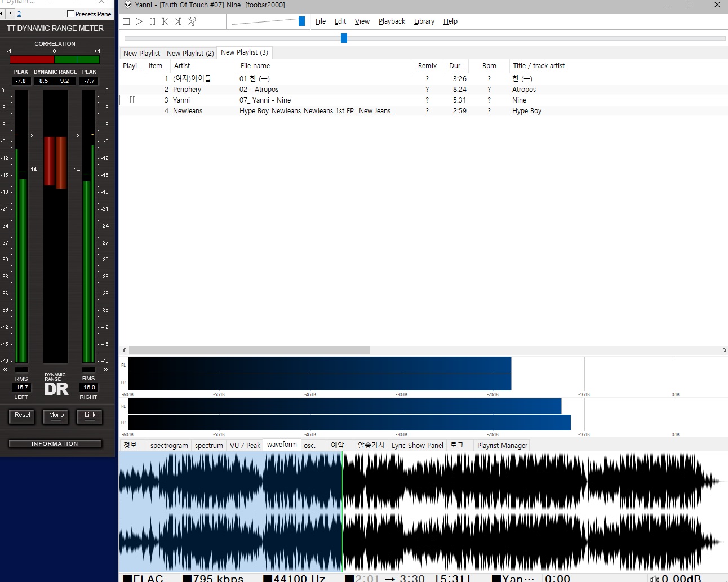Click the volume 0.00dB status bar entry
The height and width of the screenshot is (582, 728).
[676, 578]
